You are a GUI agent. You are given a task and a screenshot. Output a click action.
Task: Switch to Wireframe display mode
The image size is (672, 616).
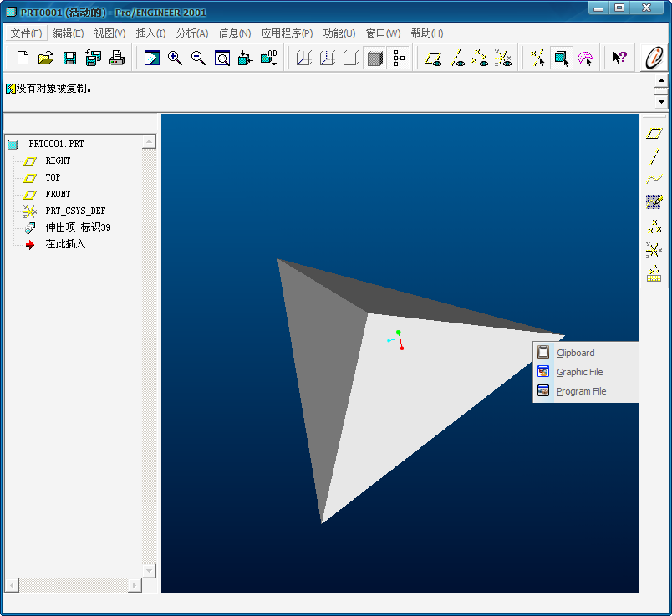304,58
